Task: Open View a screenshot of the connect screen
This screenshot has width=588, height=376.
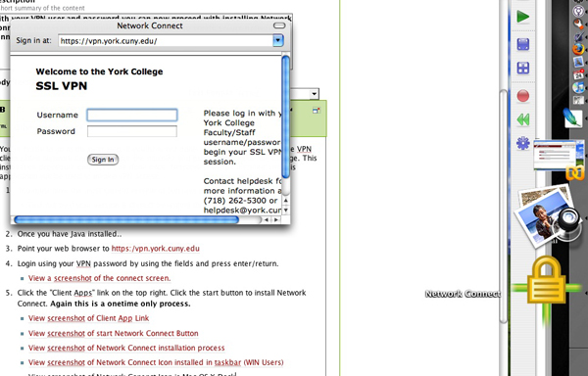Action: [99, 278]
